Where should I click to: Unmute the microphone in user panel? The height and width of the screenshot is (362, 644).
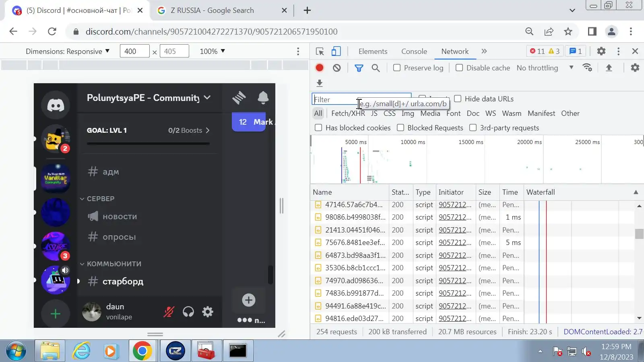(x=169, y=312)
